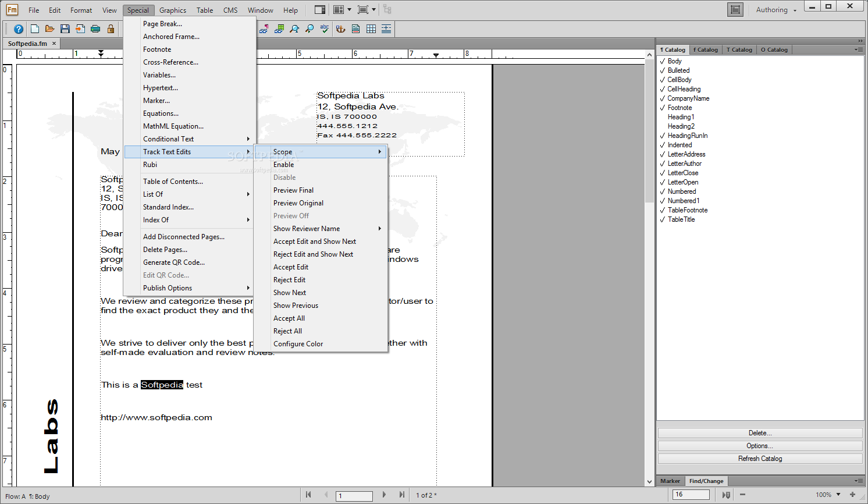Image resolution: width=868 pixels, height=504 pixels.
Task: Click the line number field showing 16
Action: (x=691, y=495)
